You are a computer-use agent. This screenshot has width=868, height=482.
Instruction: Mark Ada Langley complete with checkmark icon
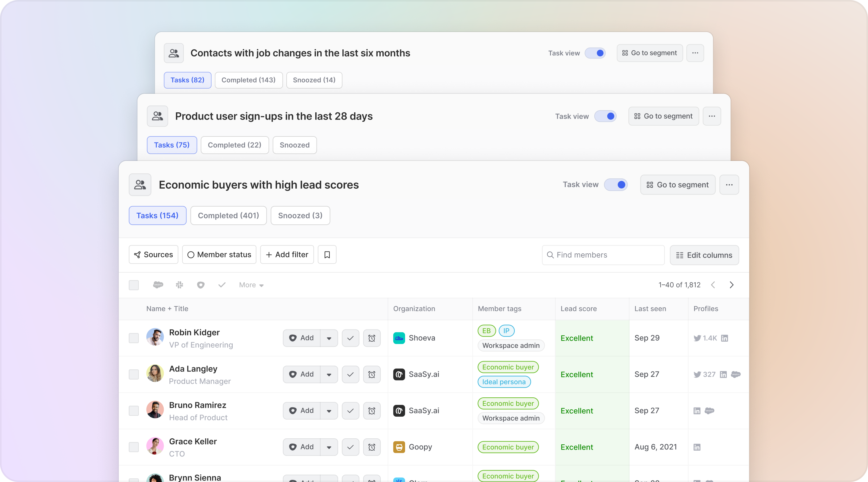click(351, 374)
